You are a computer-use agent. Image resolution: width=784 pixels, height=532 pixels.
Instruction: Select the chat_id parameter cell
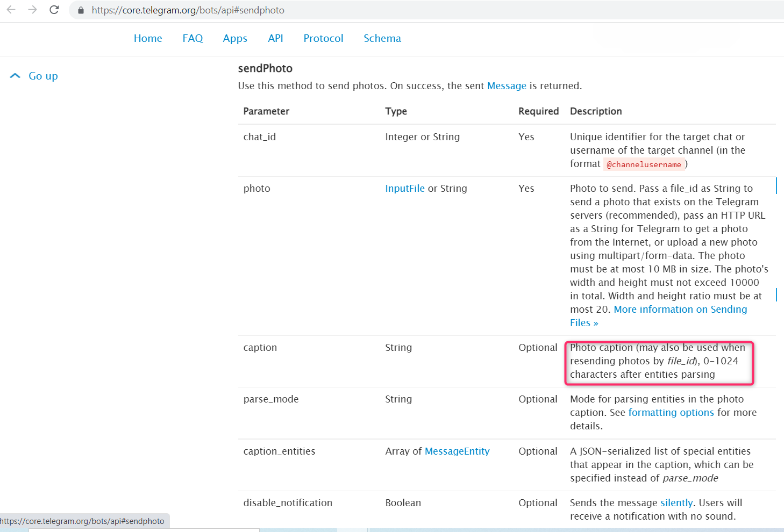click(260, 136)
